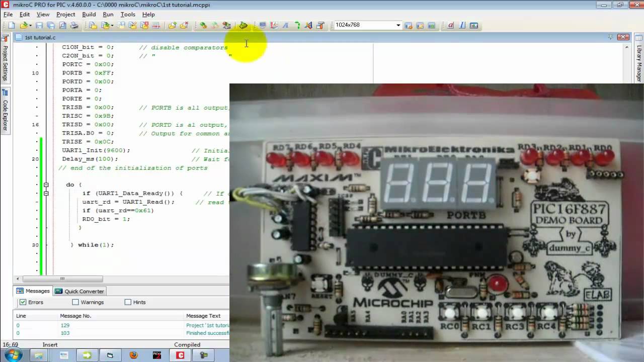Viewport: 644px width, 362px height.
Task: Click the Start Debugger toolbar icon
Action: point(243,25)
